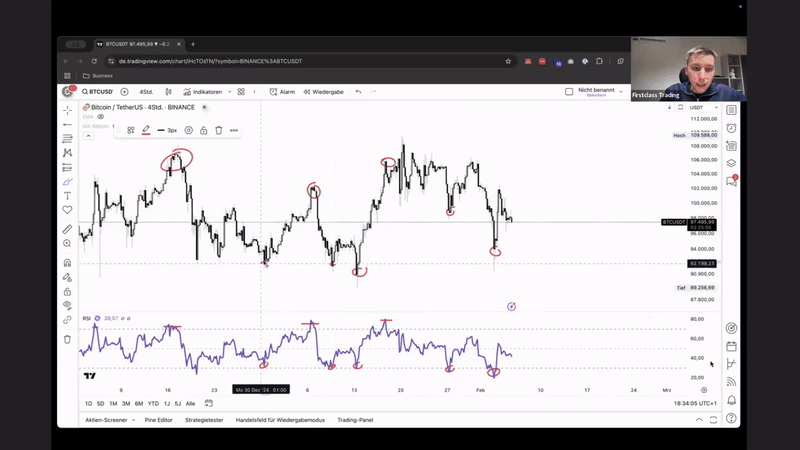800x450 pixels.
Task: Toggle stay in drawing mode
Action: pyautogui.click(x=67, y=278)
